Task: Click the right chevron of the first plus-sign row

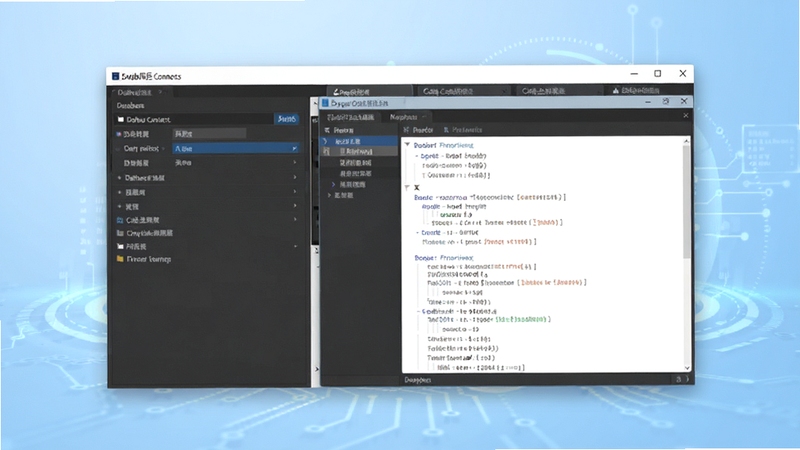Action: click(294, 177)
